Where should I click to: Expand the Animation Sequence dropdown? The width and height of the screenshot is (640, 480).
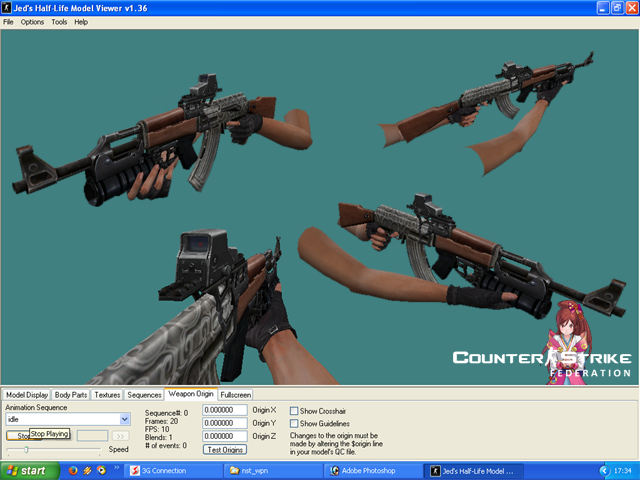(x=124, y=419)
